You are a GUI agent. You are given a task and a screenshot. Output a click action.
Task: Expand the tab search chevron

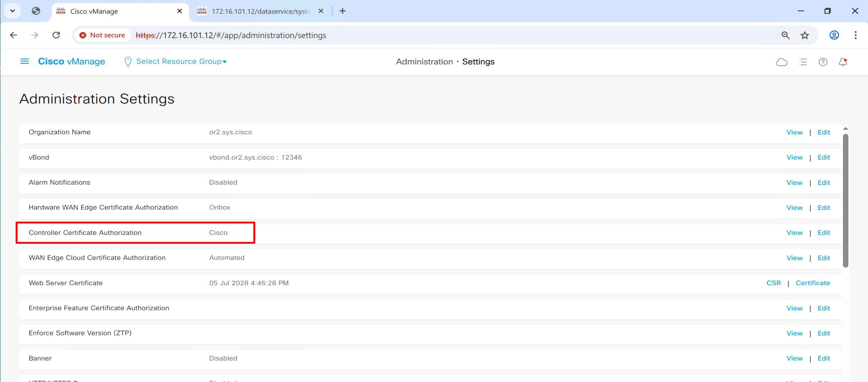click(x=12, y=11)
